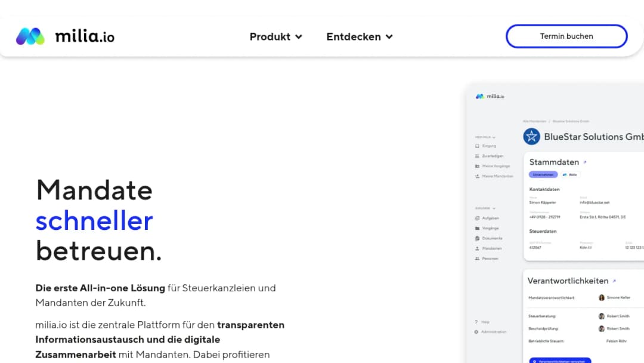Click the milia.io logo in the header
This screenshot has width=644, height=363.
point(66,36)
